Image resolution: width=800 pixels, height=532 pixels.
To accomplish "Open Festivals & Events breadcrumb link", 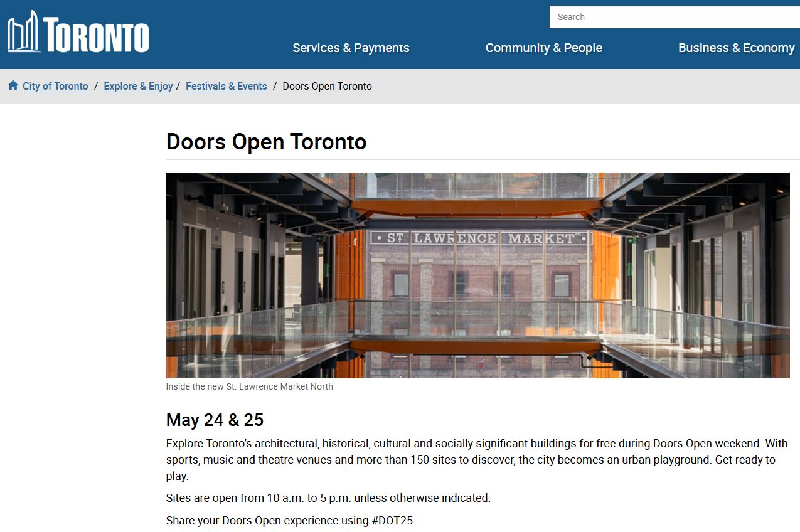I will click(x=227, y=86).
